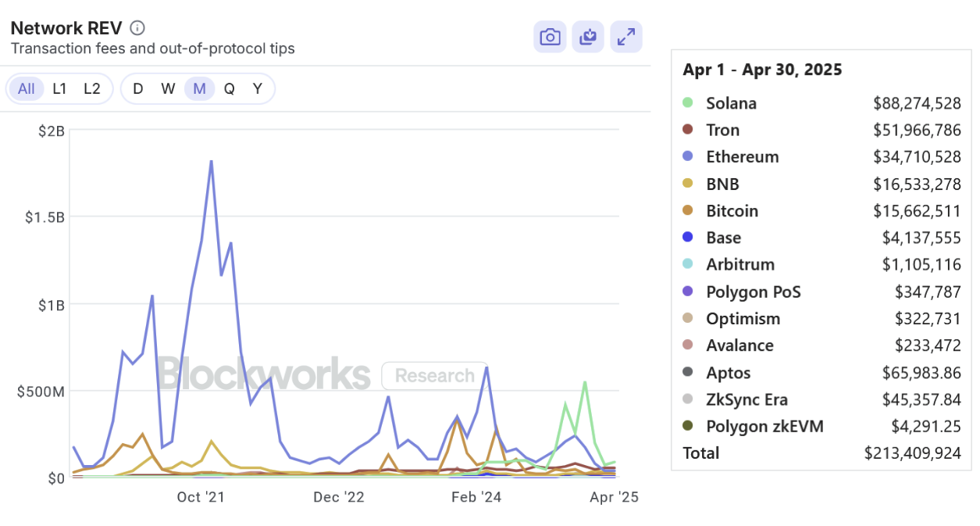This screenshot has height=526, width=980.
Task: Click the Avalance legend color dot
Action: click(688, 345)
